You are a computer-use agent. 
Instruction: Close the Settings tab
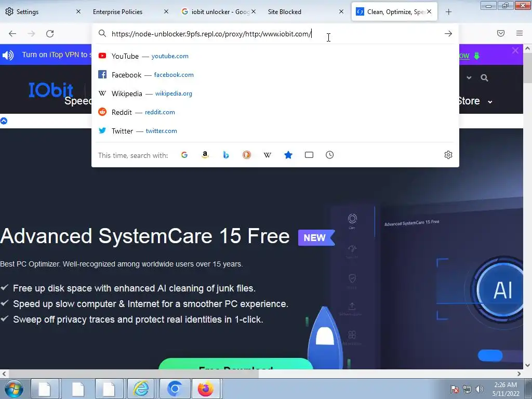pos(78,11)
